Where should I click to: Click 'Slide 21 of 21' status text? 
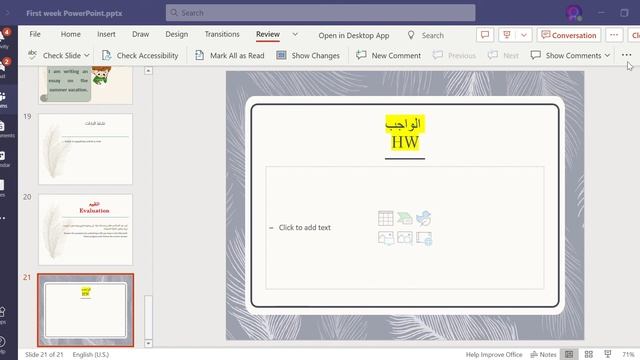point(44,354)
